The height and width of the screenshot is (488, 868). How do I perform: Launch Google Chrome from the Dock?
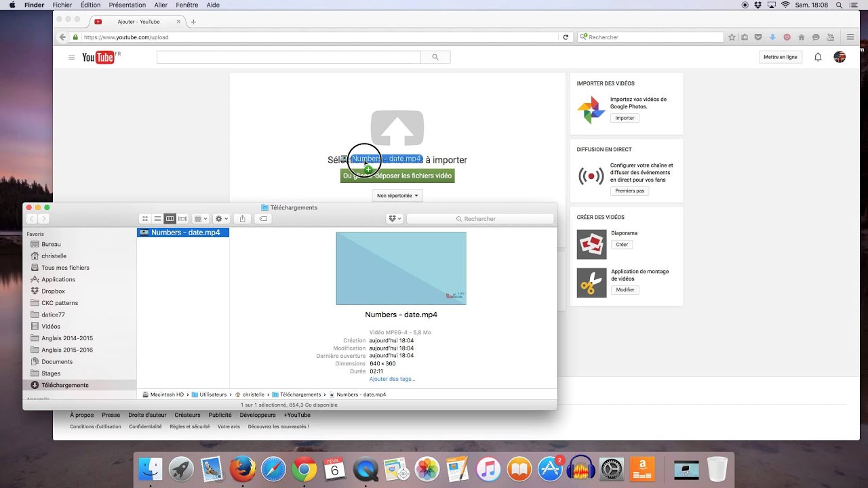304,468
